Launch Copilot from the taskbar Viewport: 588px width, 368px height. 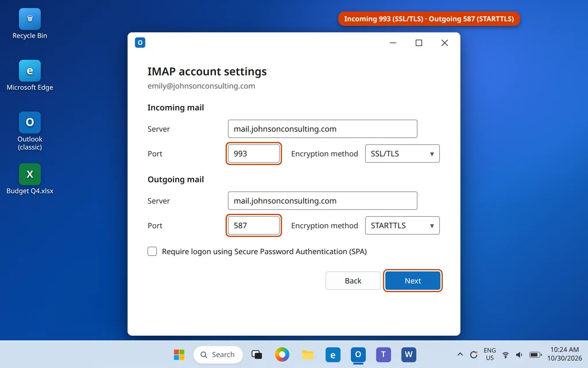coord(282,354)
